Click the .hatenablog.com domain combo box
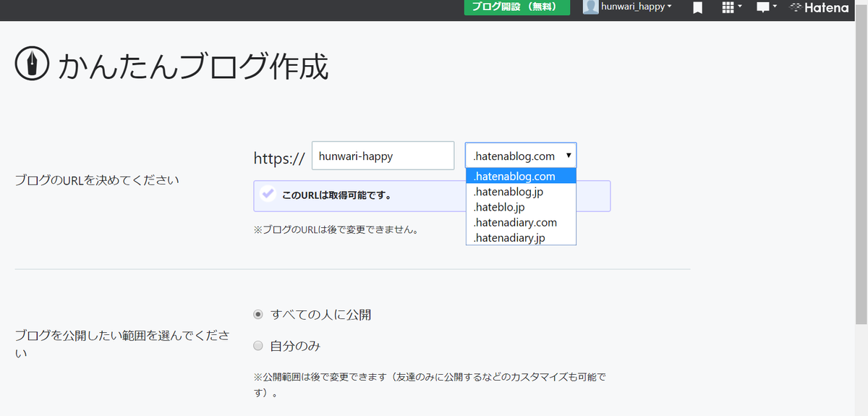868x416 pixels. 521,156
